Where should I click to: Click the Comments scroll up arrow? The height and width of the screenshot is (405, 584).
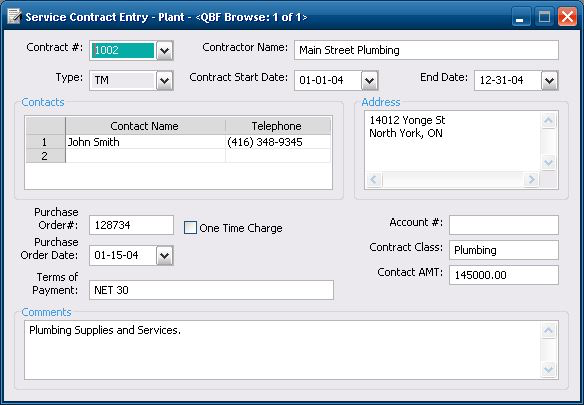pyautogui.click(x=548, y=330)
